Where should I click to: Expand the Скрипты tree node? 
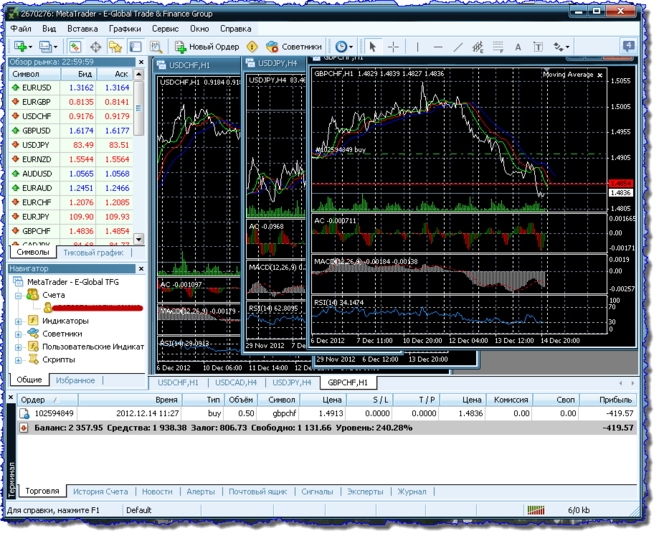point(18,360)
